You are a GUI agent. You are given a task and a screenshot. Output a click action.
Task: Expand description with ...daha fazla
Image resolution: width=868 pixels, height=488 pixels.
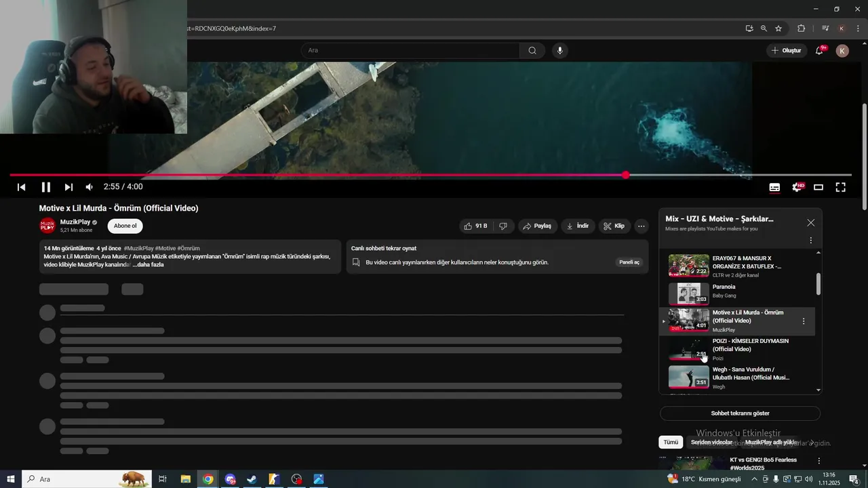[x=148, y=264]
